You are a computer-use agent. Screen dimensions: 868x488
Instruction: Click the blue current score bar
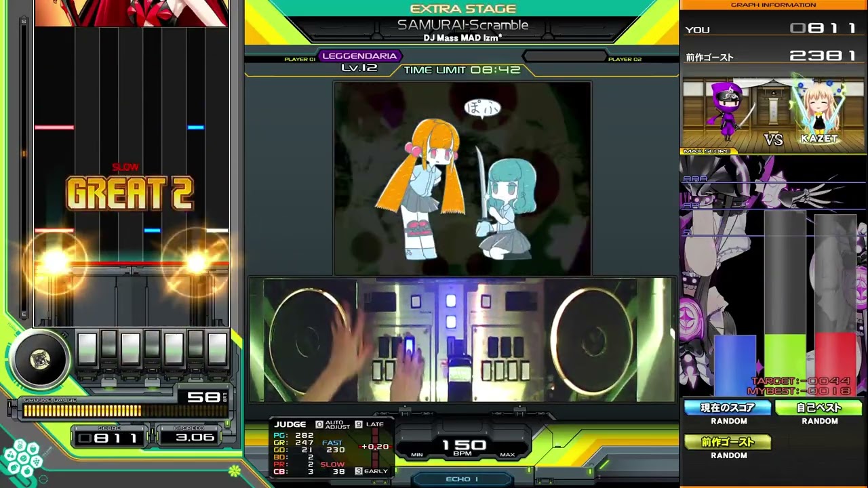point(734,365)
